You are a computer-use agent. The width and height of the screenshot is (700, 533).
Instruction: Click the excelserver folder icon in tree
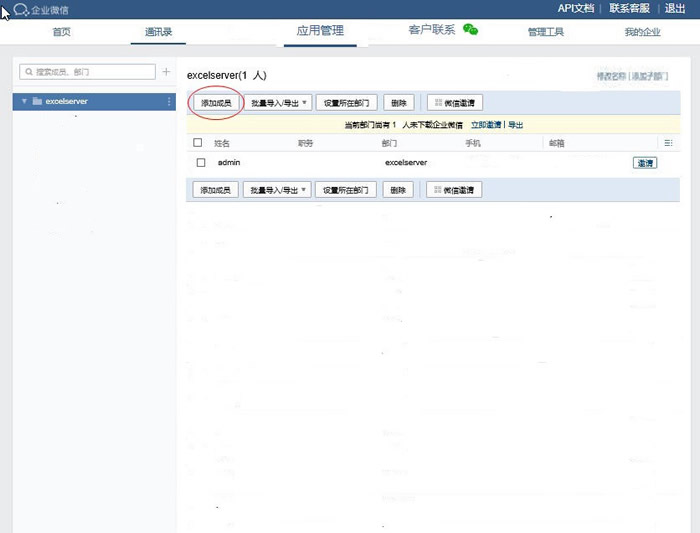point(37,101)
